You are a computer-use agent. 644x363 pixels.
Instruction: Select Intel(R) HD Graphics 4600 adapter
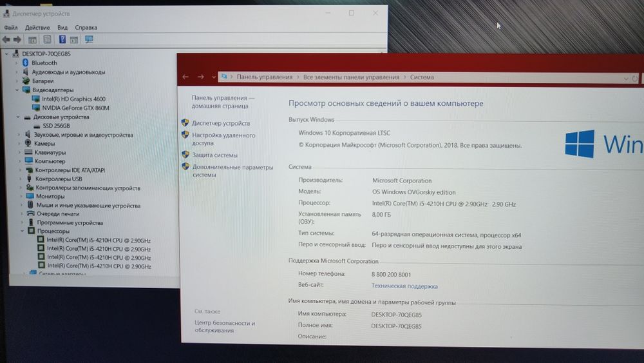pos(73,99)
